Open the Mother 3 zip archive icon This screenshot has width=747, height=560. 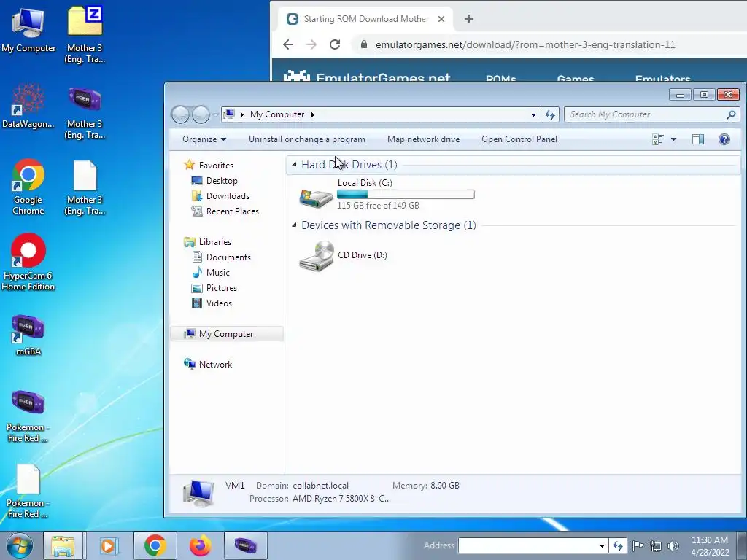pyautogui.click(x=85, y=34)
